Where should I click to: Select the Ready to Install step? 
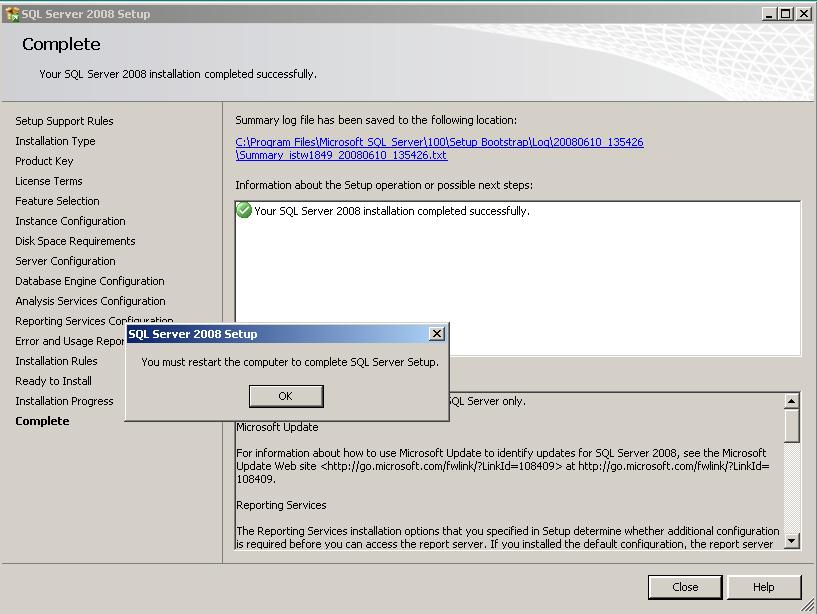coord(53,381)
